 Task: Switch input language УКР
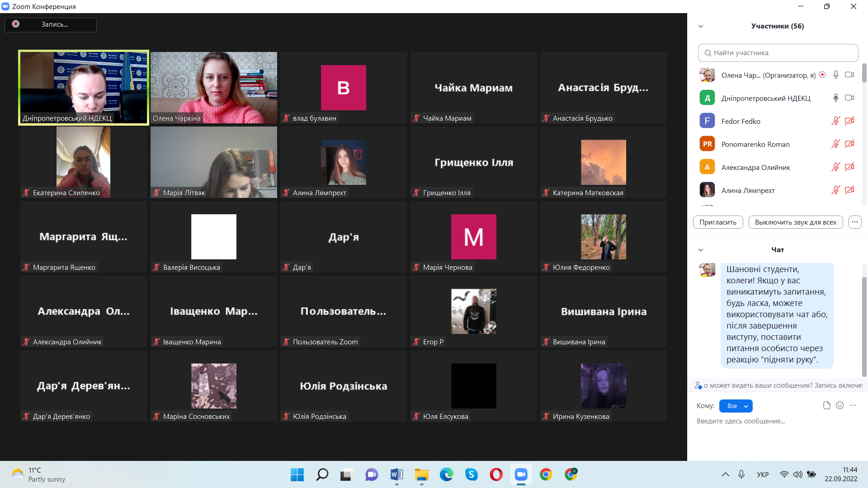click(x=763, y=475)
